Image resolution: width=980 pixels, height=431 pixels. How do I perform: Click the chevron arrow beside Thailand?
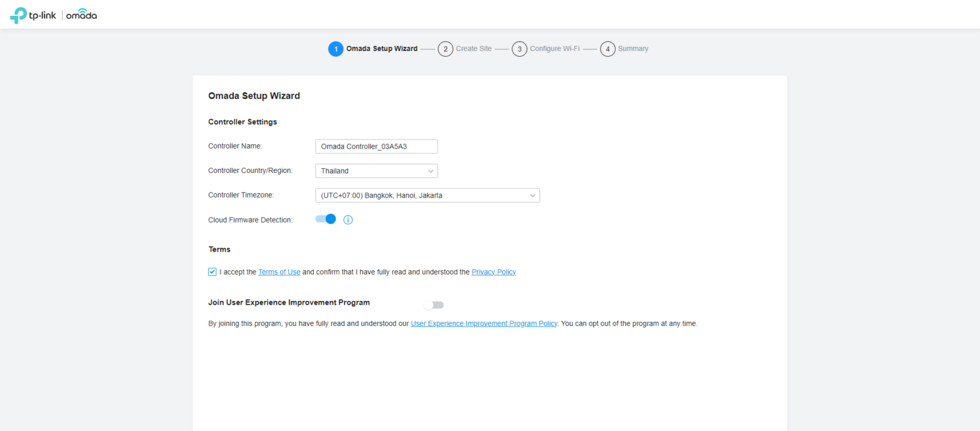(431, 171)
